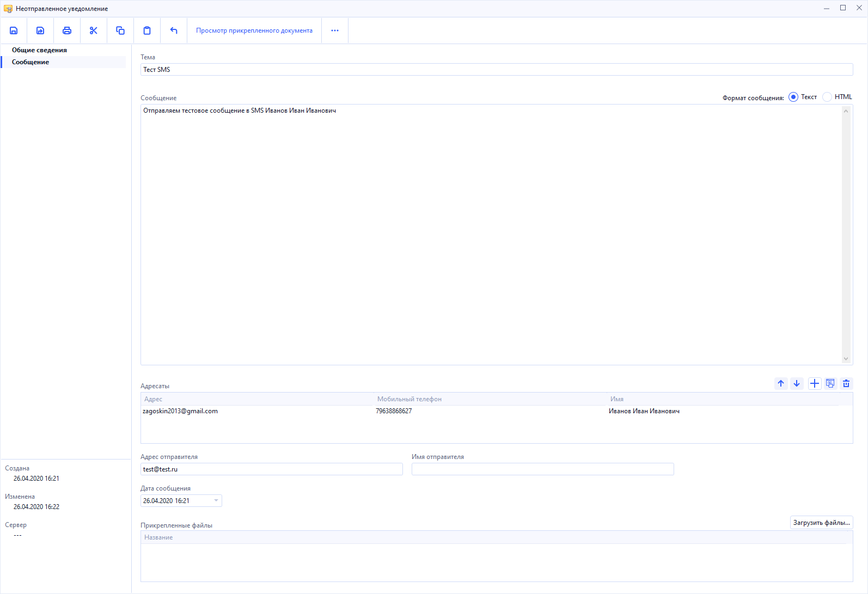Click the Адрес column header
This screenshot has width=868, height=594.
[x=258, y=399]
